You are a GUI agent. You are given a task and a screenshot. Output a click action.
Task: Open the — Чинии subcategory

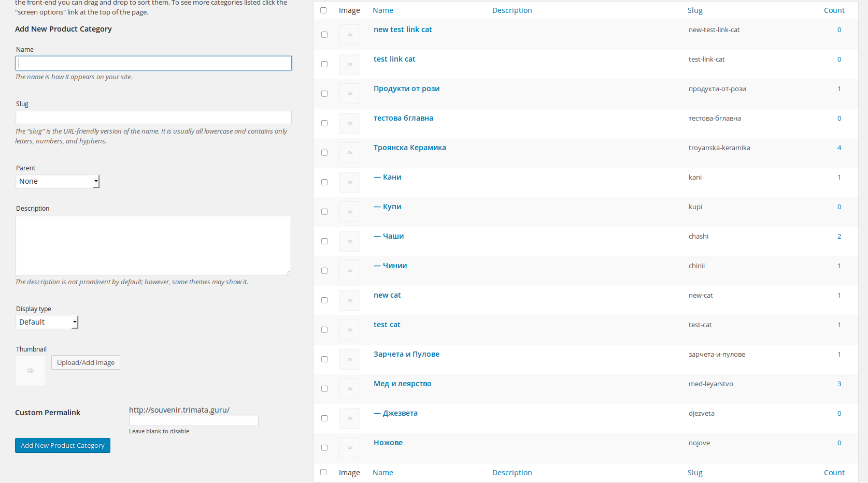coord(390,266)
